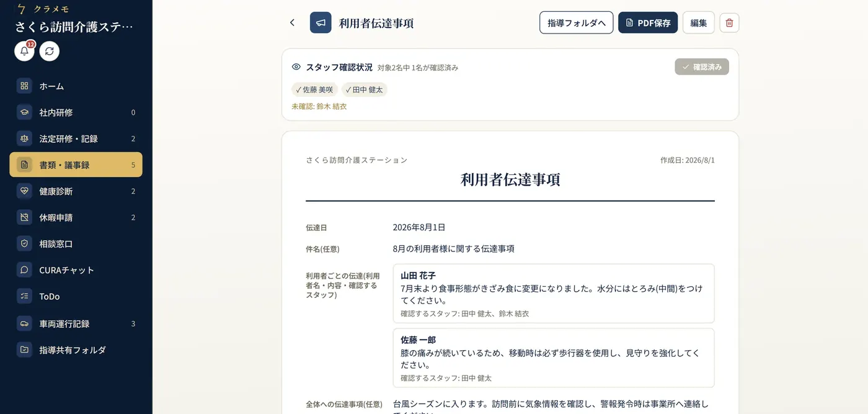The image size is (868, 414).
Task: Click the ToDo checklist icon
Action: click(x=24, y=296)
